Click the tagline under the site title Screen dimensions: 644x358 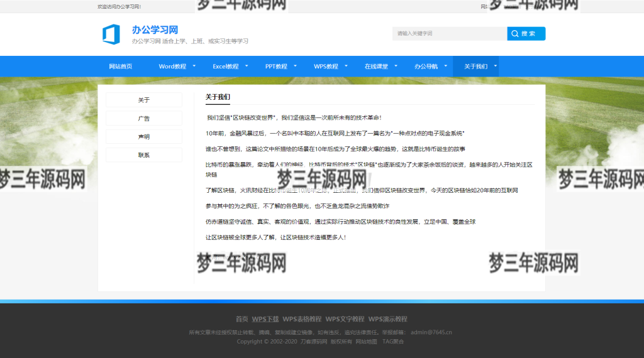[190, 41]
